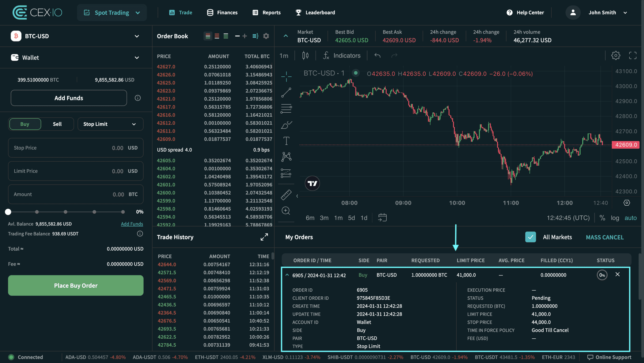The image size is (644, 363).
Task: Click the Limit Price input field
Action: (76, 171)
